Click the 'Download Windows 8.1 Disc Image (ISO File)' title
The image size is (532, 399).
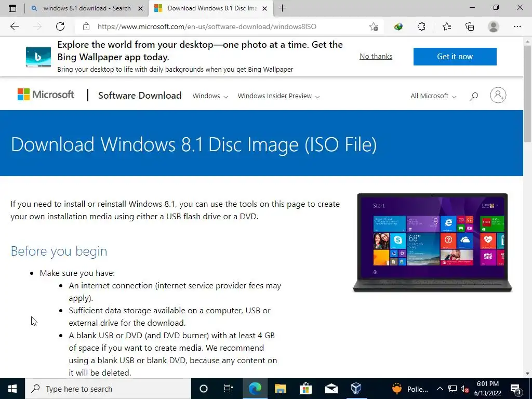[194, 144]
